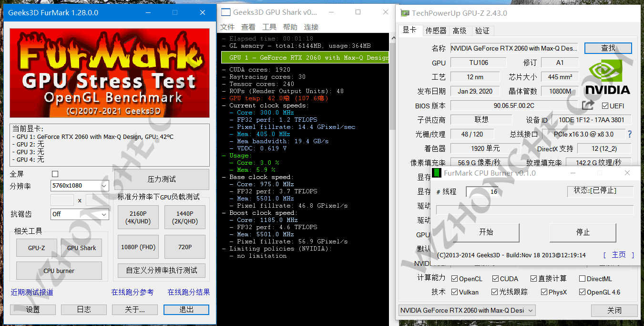Toggle the DirectML checkbox
Screen dimensions: 644x326
tap(582, 279)
